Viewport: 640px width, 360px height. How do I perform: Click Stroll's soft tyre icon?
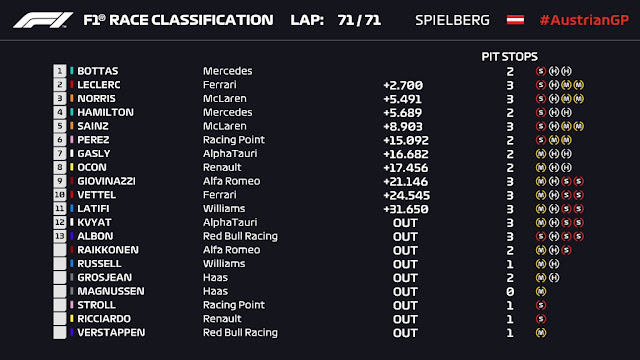coord(541,305)
